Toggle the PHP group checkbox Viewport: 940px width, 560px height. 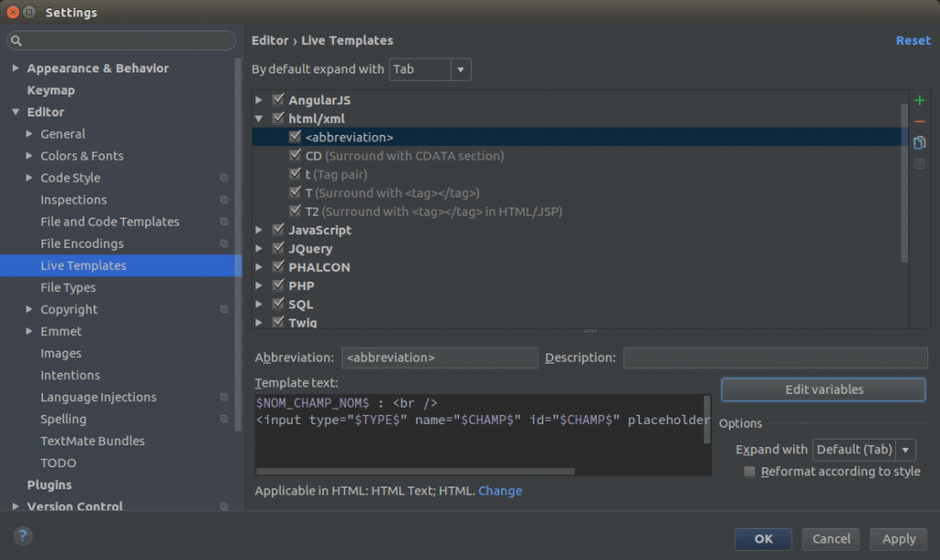(278, 286)
